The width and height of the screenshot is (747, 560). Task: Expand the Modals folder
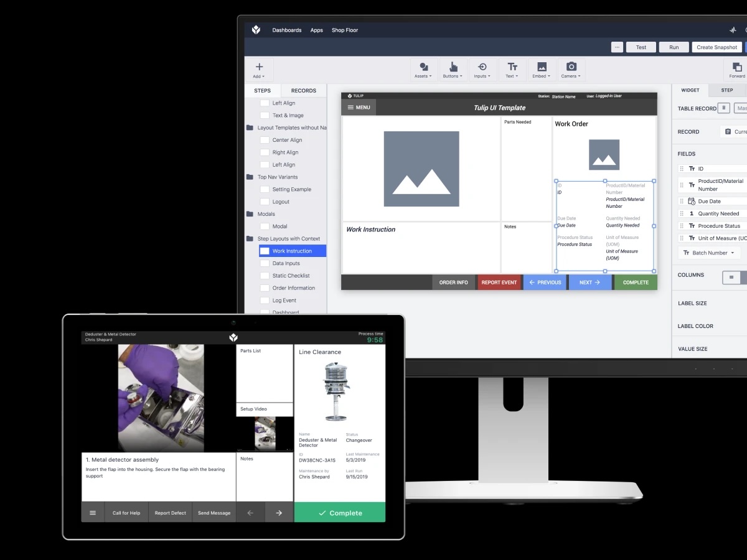(250, 214)
